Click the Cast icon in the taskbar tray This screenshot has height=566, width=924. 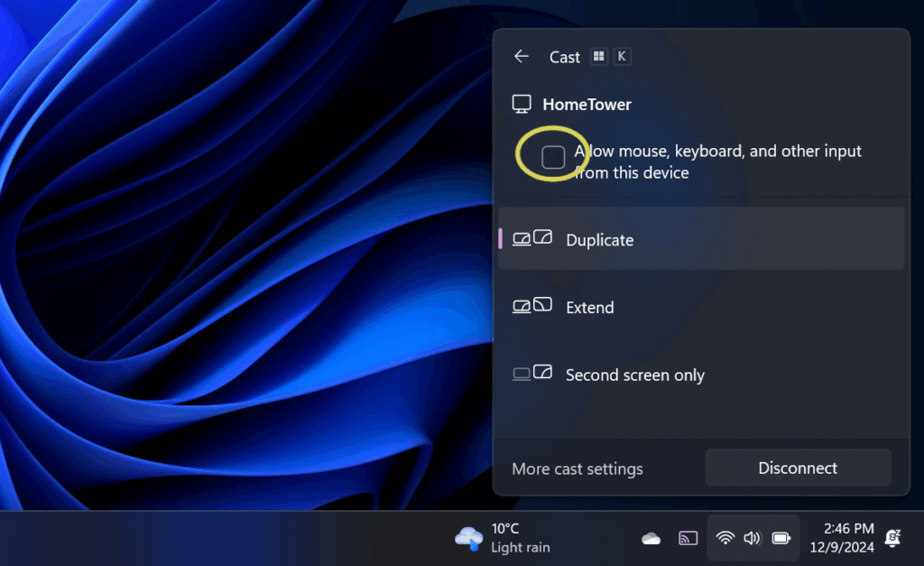point(688,539)
